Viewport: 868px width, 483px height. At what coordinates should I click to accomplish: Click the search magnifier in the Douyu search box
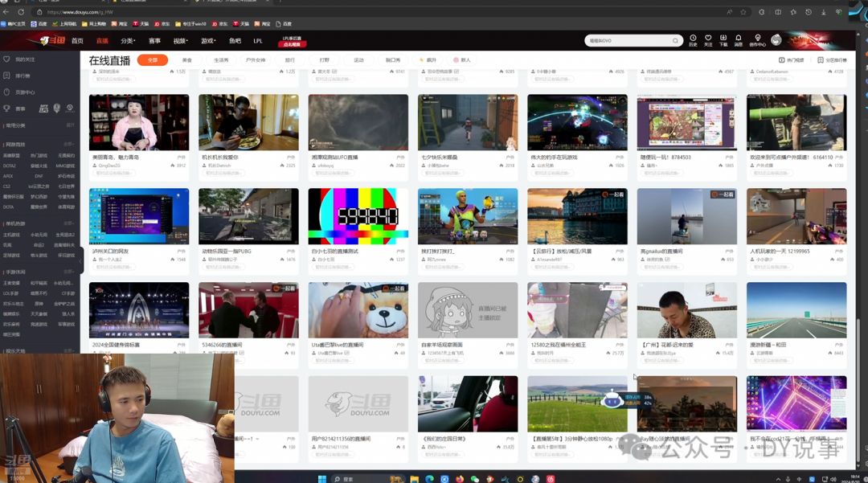click(x=675, y=40)
